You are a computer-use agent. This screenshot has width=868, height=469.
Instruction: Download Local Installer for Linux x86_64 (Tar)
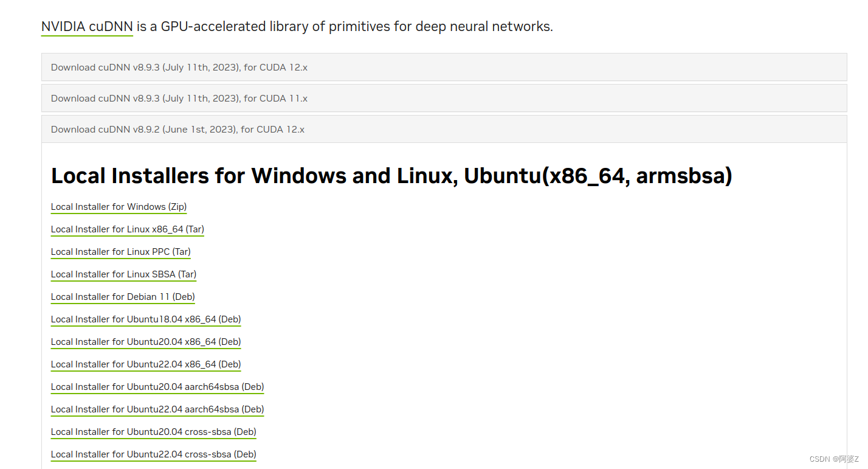click(x=128, y=229)
